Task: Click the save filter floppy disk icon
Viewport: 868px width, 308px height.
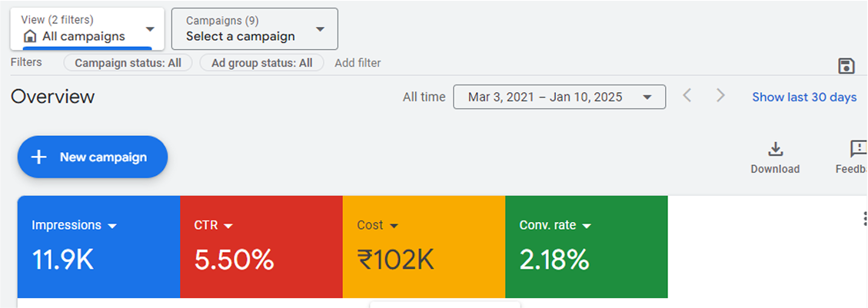Action: tap(846, 65)
